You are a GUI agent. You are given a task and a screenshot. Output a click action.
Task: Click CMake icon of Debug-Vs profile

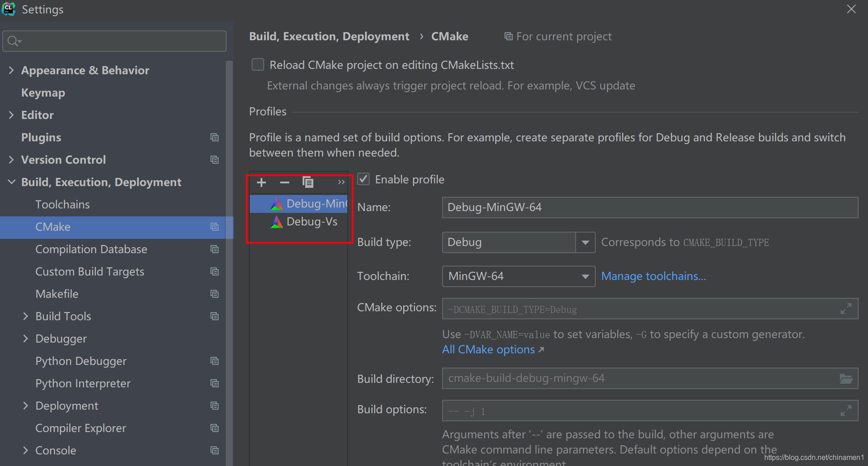277,222
